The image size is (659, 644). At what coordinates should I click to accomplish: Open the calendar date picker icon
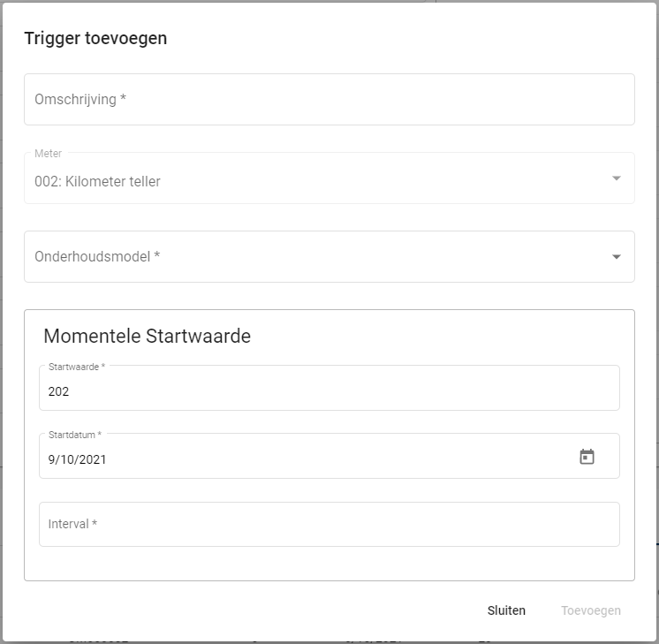coord(587,457)
